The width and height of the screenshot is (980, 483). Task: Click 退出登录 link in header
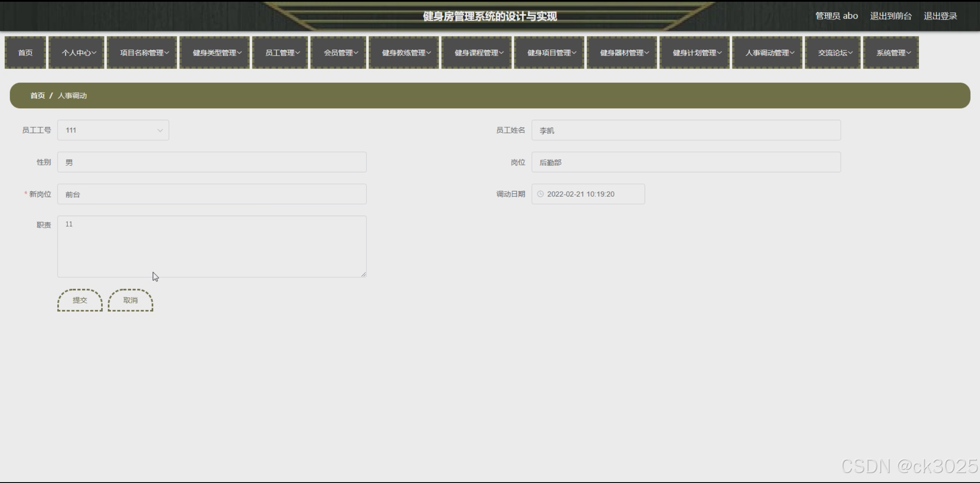tap(940, 16)
